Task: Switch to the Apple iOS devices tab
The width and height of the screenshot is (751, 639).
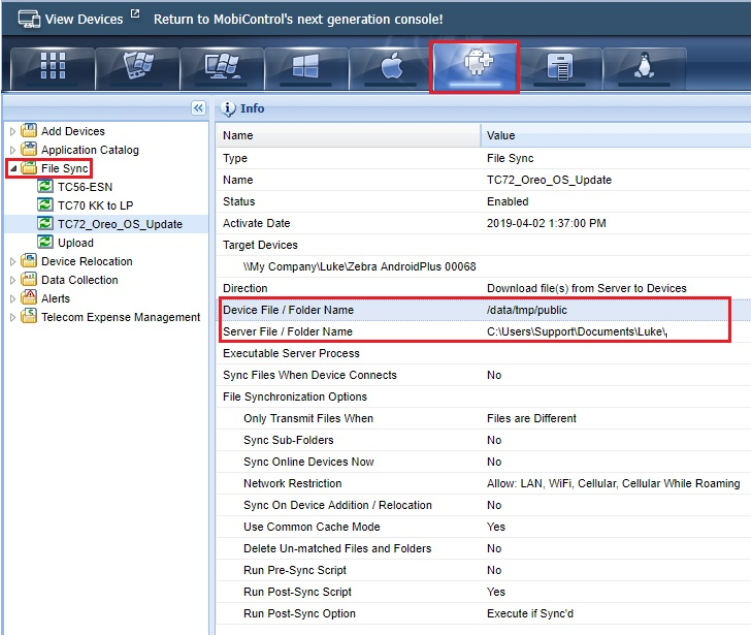Action: tap(390, 67)
